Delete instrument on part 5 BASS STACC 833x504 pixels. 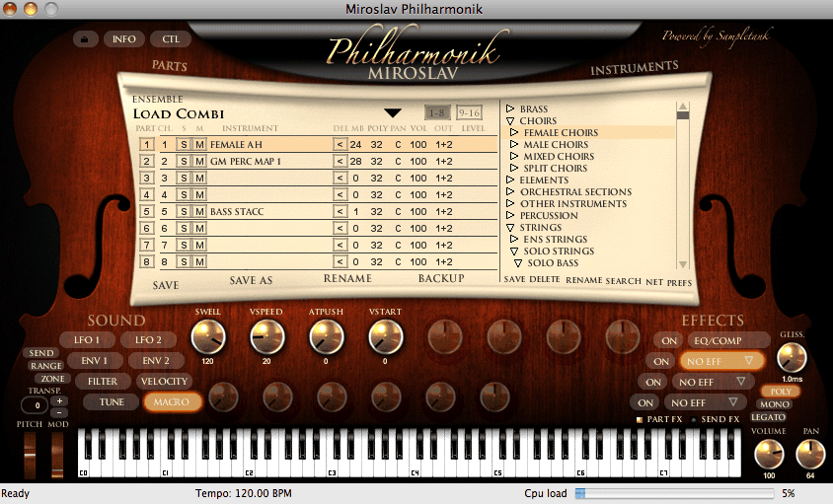tap(340, 211)
